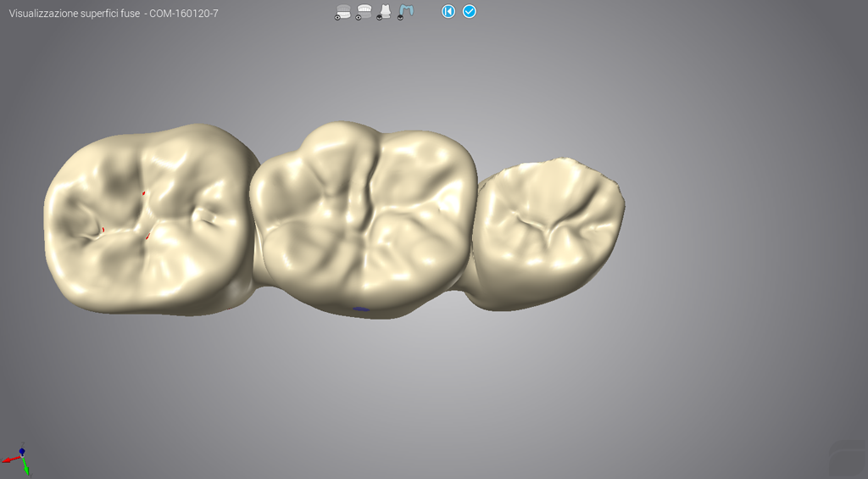Select the middle molar crown
This screenshot has width=868, height=479.
(364, 219)
